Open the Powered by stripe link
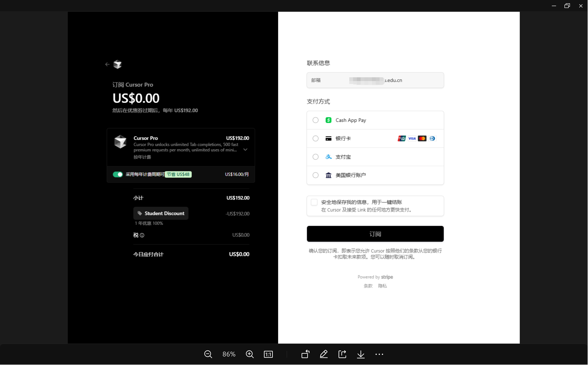This screenshot has height=365, width=588. click(375, 277)
